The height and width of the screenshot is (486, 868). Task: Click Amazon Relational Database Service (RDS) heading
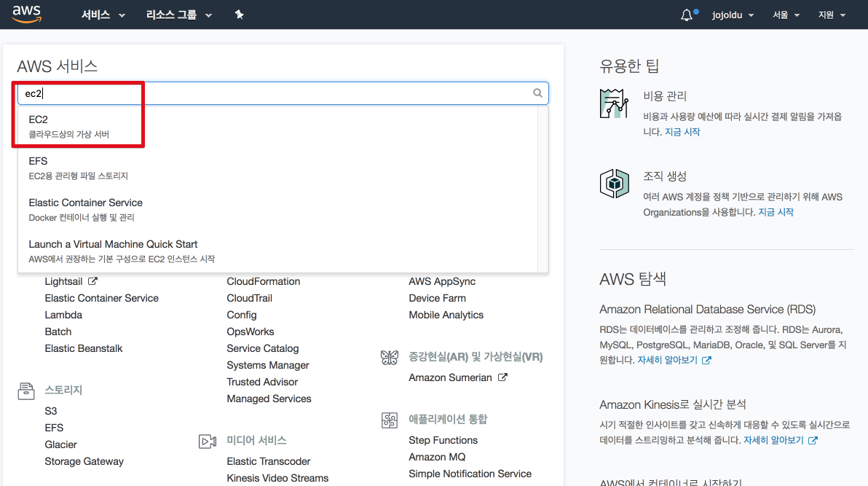coord(708,309)
